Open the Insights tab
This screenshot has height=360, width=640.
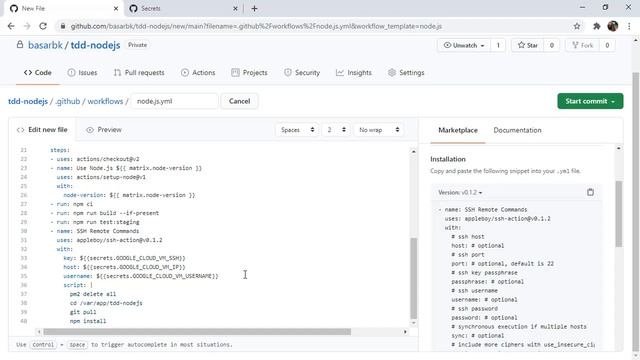354,73
